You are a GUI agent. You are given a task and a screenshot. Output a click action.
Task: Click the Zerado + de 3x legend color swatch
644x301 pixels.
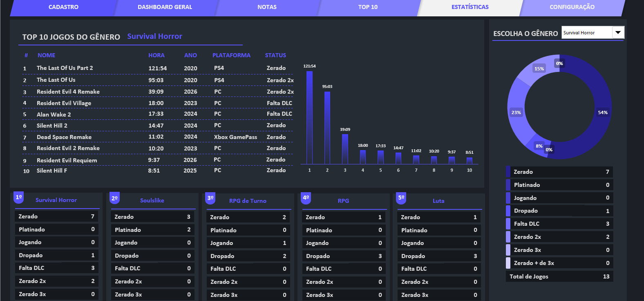tap(508, 263)
